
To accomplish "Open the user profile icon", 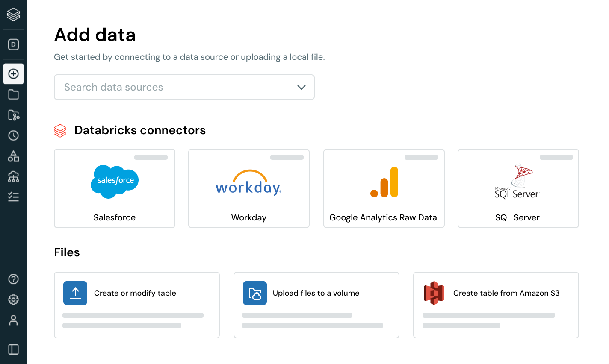I will pyautogui.click(x=14, y=320).
